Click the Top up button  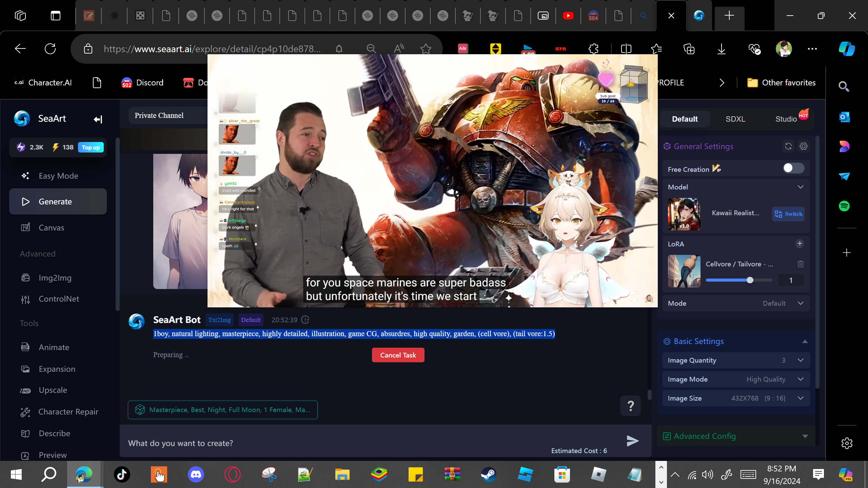(91, 147)
